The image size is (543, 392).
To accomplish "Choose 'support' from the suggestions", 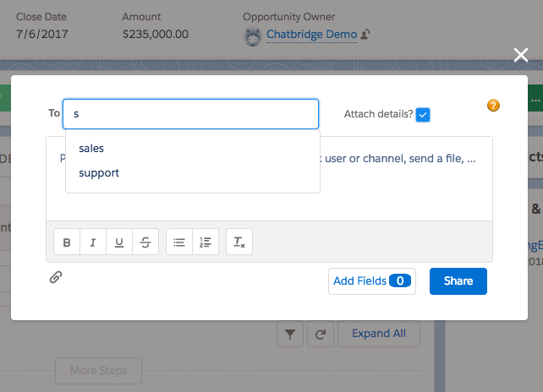I will click(x=99, y=173).
